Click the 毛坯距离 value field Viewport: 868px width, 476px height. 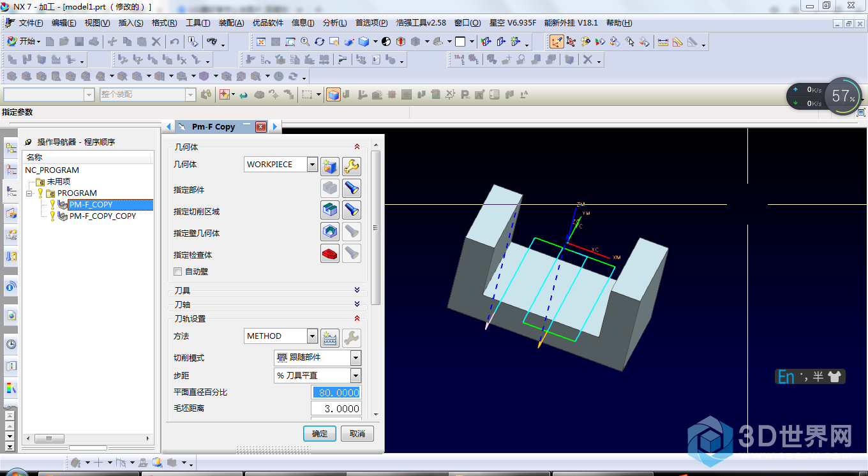pyautogui.click(x=336, y=409)
